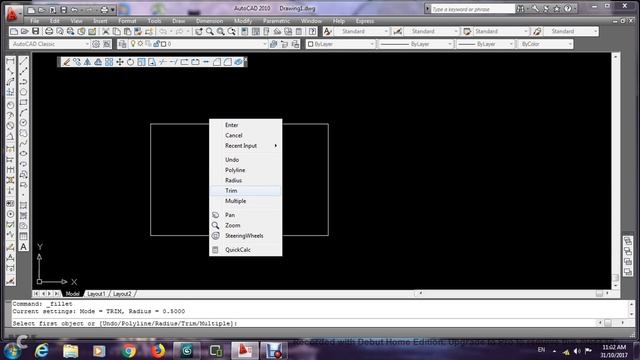
Task: Choose Cancel in the context menu
Action: pos(245,136)
